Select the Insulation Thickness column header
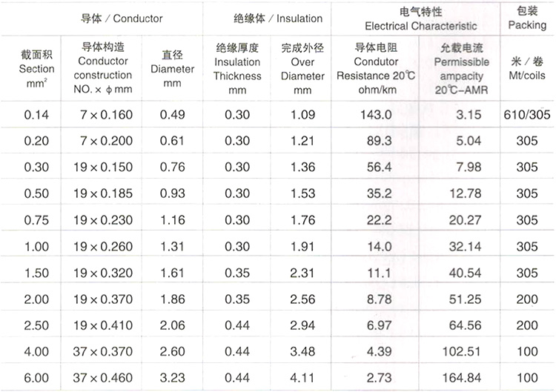556x392 pixels. [237, 68]
